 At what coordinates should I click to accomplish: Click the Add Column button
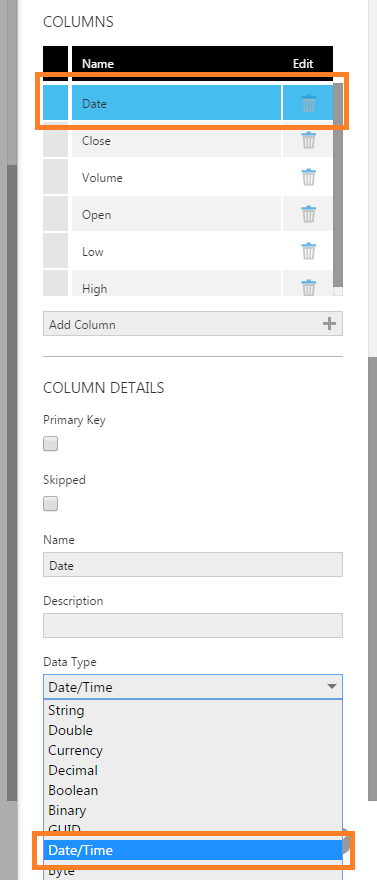click(192, 324)
